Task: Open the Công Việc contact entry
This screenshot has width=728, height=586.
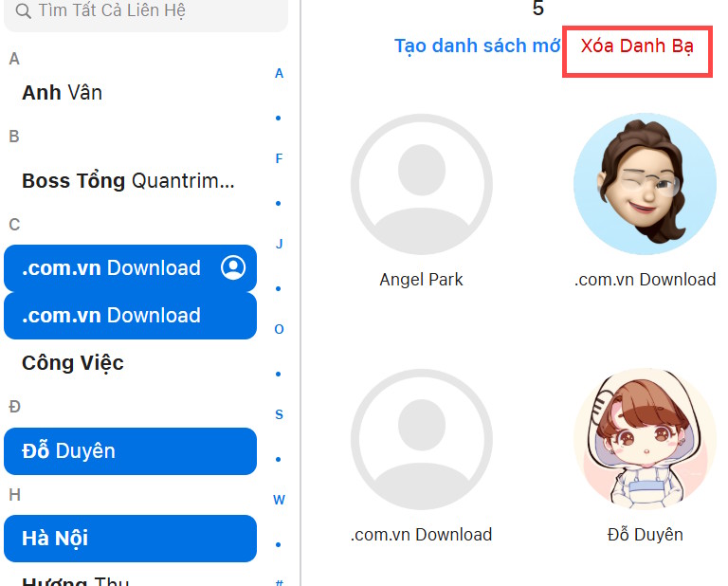Action: [x=73, y=363]
